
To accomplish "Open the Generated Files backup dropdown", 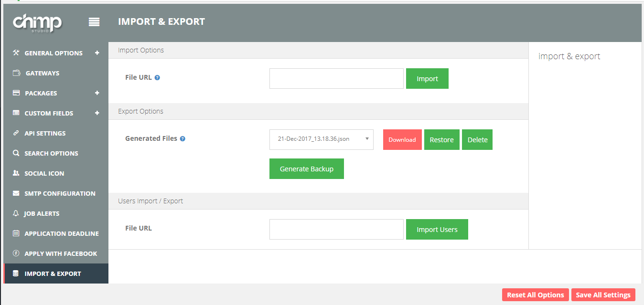I will 321,139.
